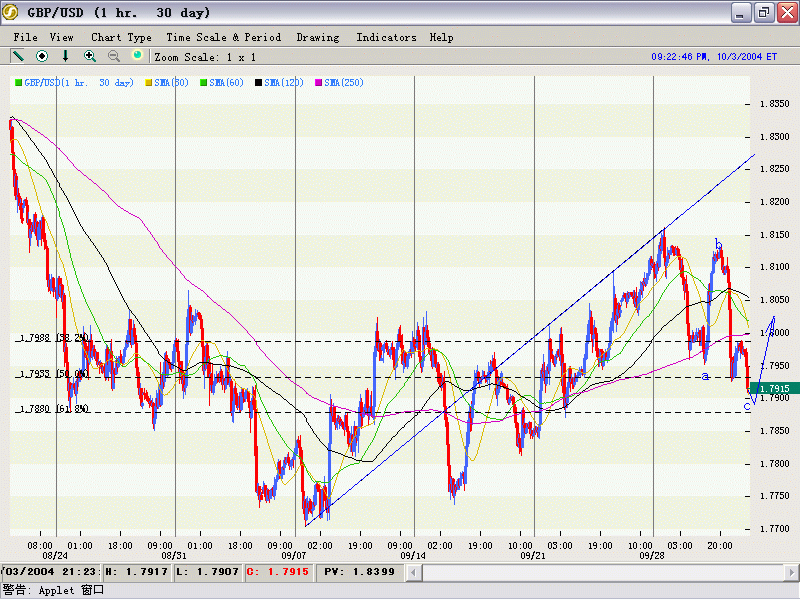The height and width of the screenshot is (600, 800).
Task: Open the File menu
Action: tap(25, 37)
